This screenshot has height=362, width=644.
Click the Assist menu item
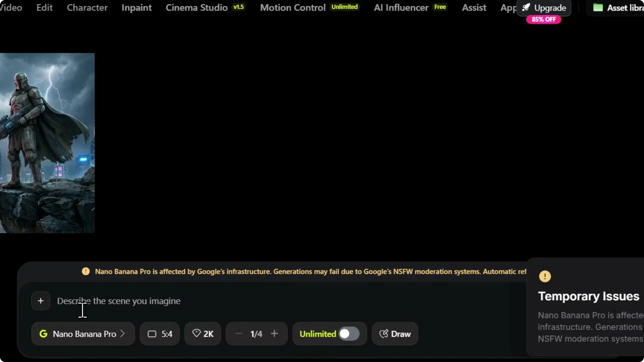(x=474, y=7)
